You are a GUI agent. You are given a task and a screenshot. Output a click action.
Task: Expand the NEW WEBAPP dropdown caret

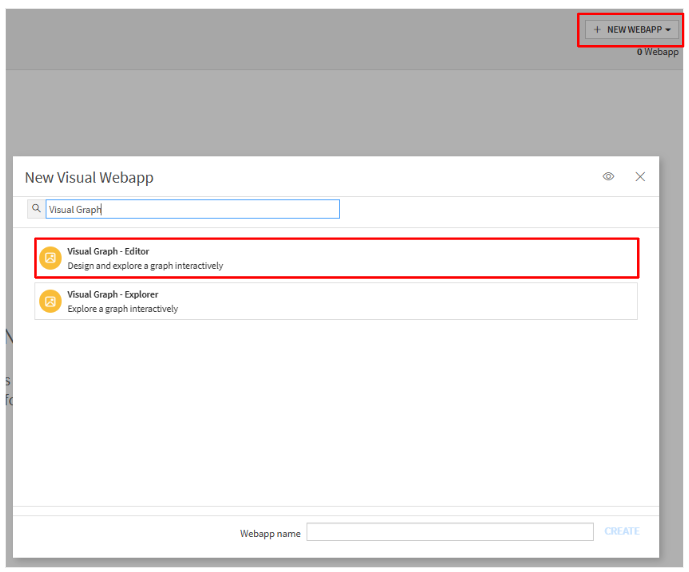tap(668, 30)
